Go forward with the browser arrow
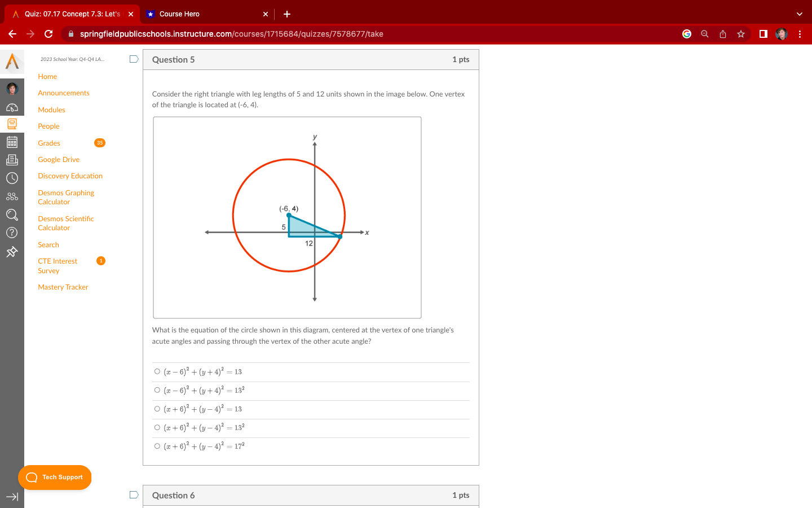This screenshot has width=812, height=508. (x=30, y=34)
